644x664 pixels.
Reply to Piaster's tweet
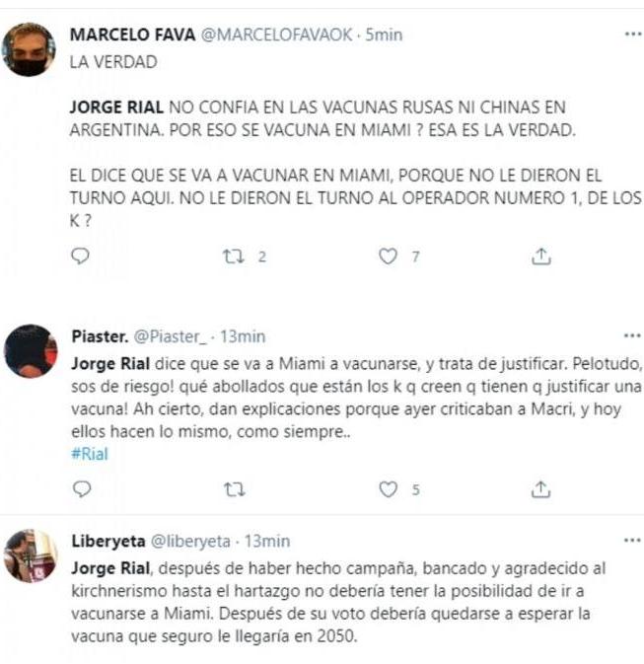click(81, 489)
